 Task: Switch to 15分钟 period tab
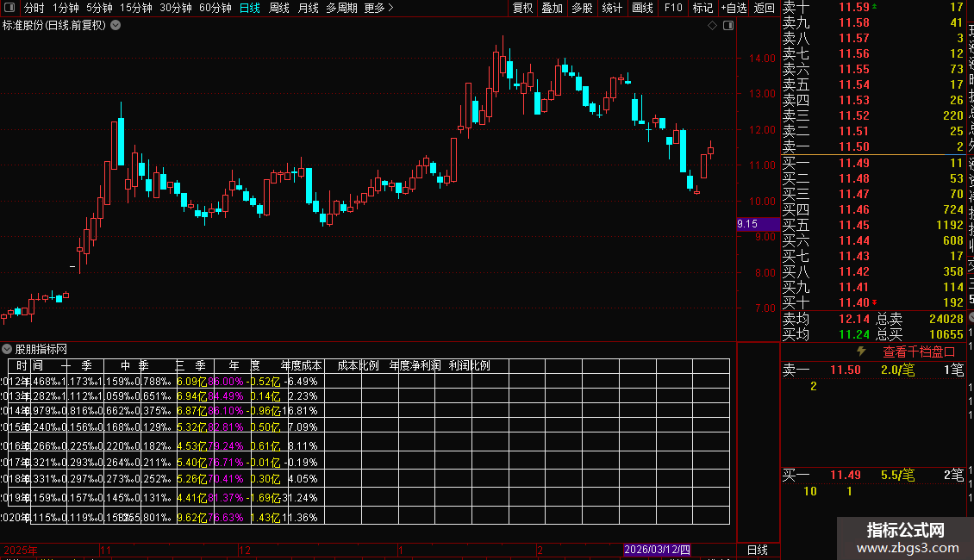(136, 8)
